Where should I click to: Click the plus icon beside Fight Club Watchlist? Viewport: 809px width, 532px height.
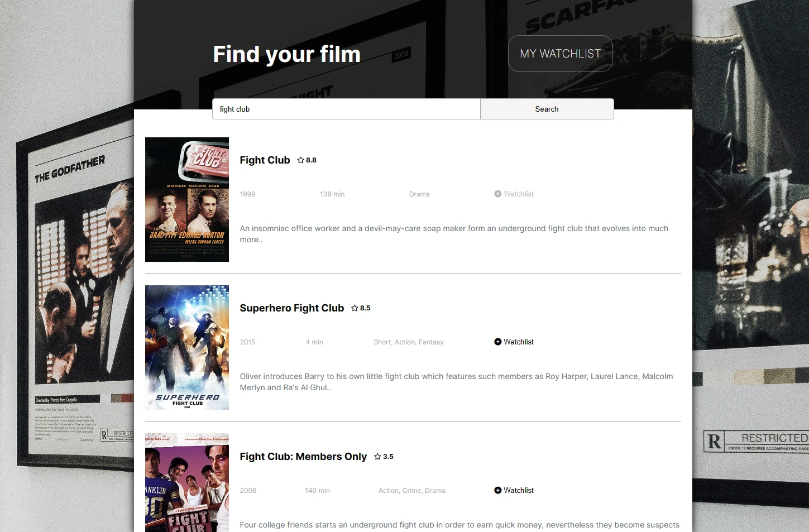(497, 194)
